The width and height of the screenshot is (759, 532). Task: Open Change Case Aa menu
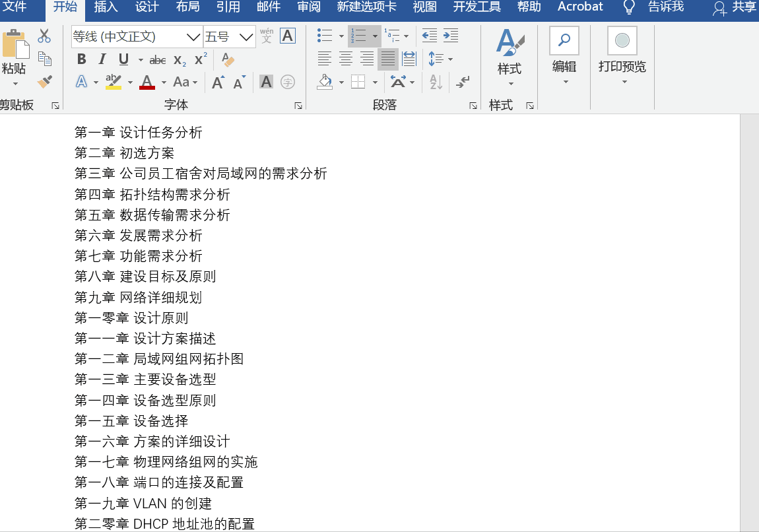[x=181, y=82]
